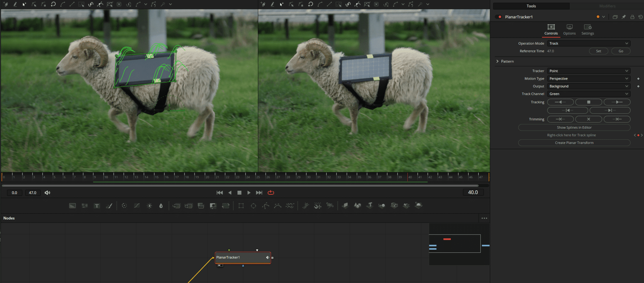The height and width of the screenshot is (283, 644).
Task: Open node color dropdown next to orange dot
Action: (604, 17)
